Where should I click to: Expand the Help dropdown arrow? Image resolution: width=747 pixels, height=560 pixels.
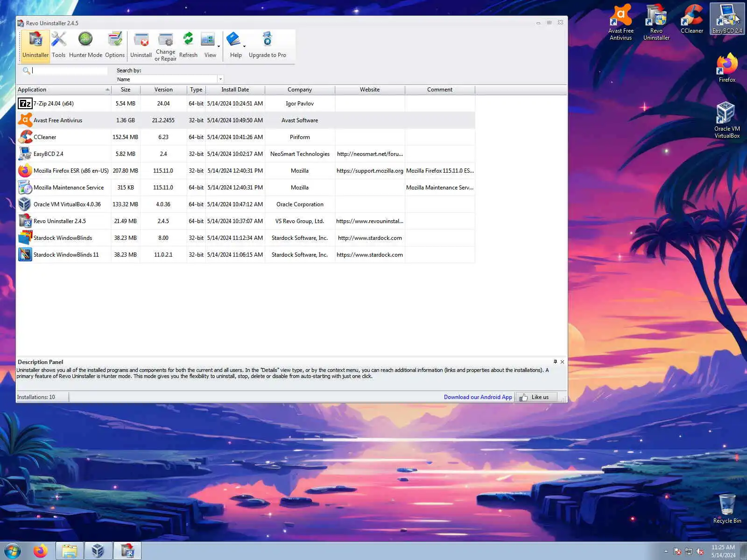(244, 46)
